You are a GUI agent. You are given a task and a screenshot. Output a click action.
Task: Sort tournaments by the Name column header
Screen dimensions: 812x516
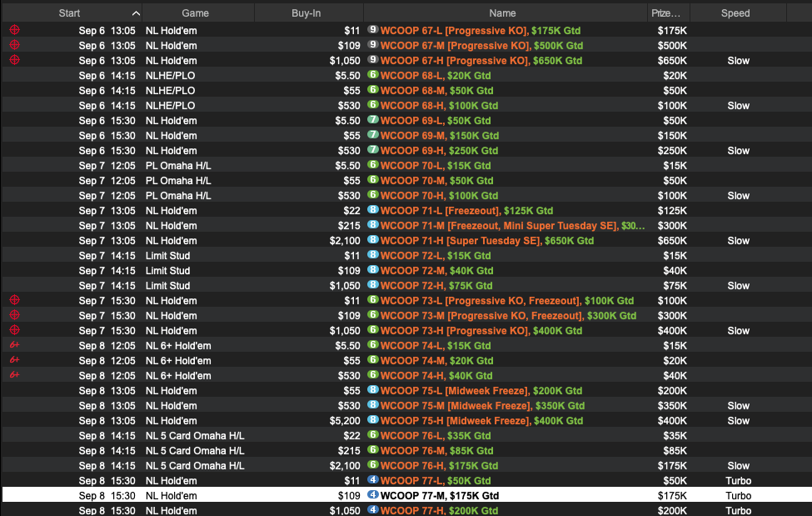506,13
